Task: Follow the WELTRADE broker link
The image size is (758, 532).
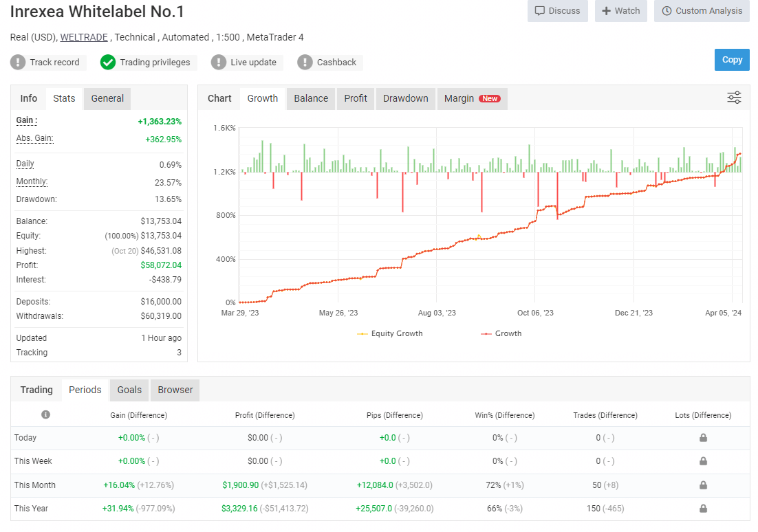Action: pos(84,37)
